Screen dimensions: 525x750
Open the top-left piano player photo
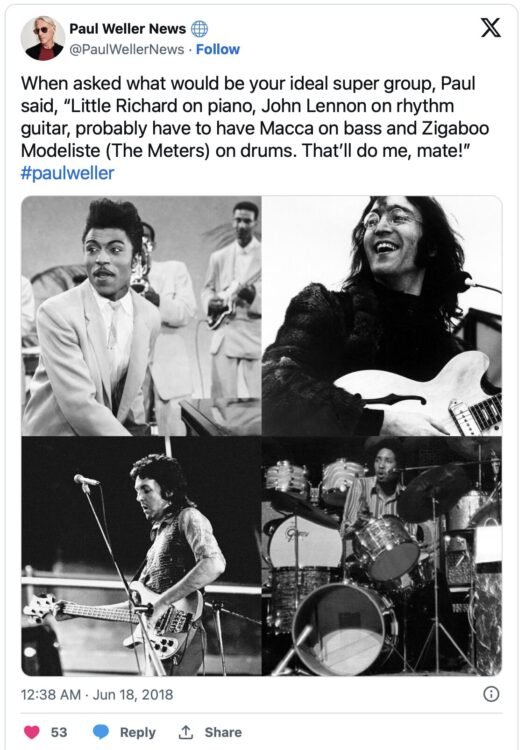(x=142, y=316)
